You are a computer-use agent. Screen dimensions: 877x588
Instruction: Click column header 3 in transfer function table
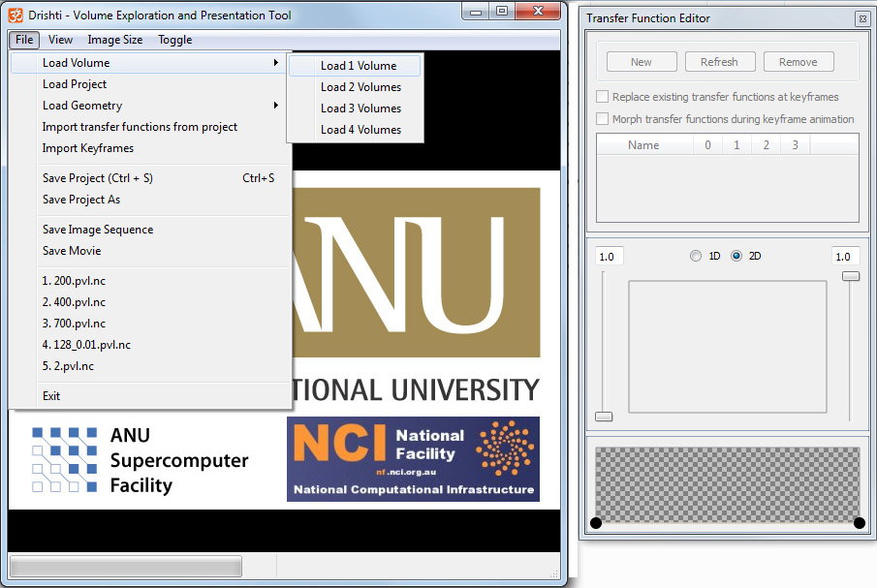click(x=795, y=145)
